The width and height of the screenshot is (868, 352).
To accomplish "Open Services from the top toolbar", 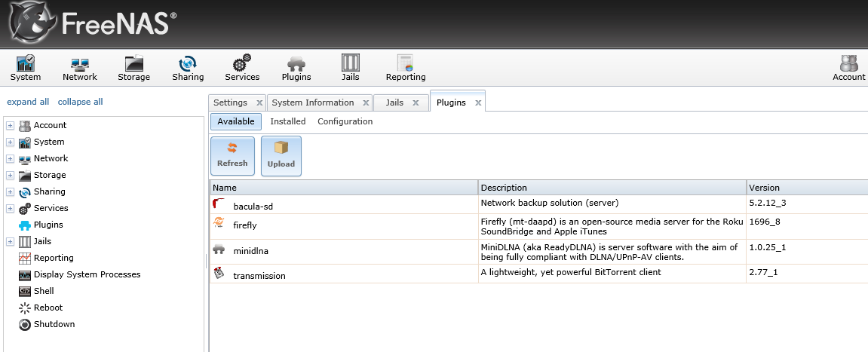I will click(x=242, y=68).
